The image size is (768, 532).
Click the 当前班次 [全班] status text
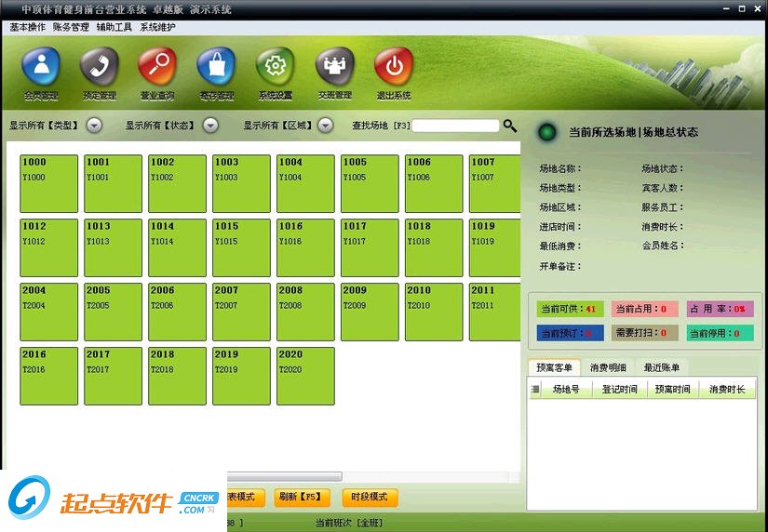349,524
